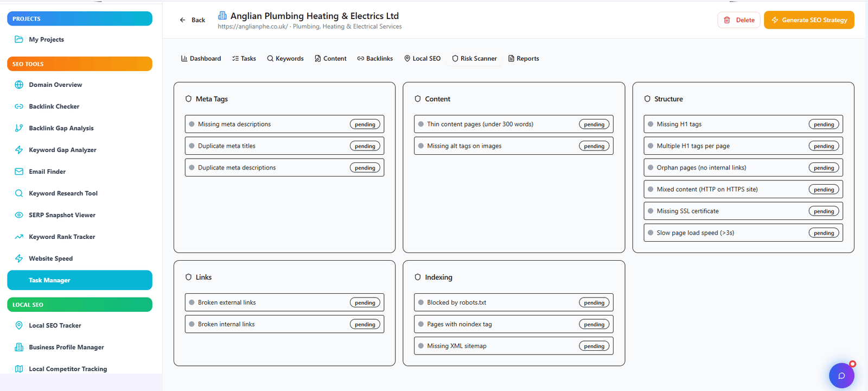Click the SEO TOOLS section header
The image size is (868, 391).
(80, 64)
